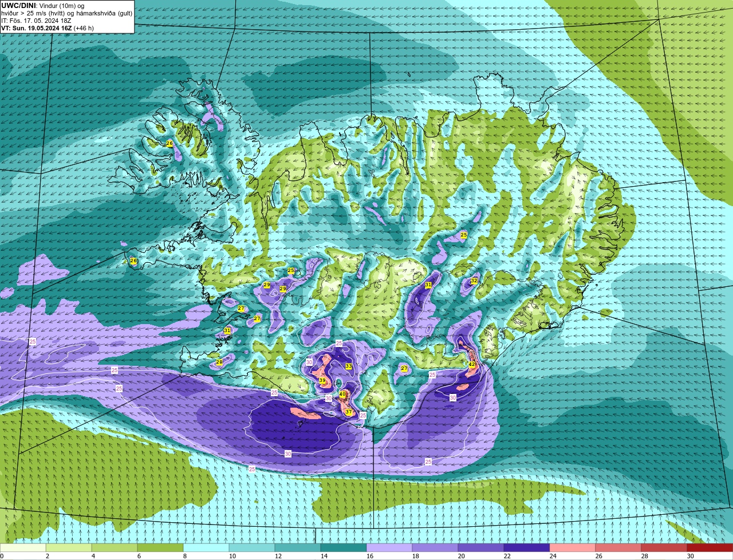
Task: Click the 16–18 m/s light purple legend swatch
Action: click(x=389, y=548)
